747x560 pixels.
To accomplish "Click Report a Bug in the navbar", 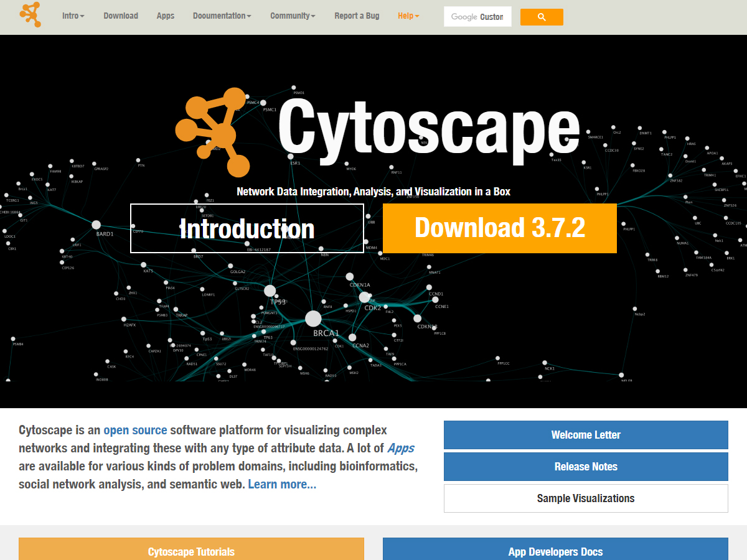I will [356, 16].
